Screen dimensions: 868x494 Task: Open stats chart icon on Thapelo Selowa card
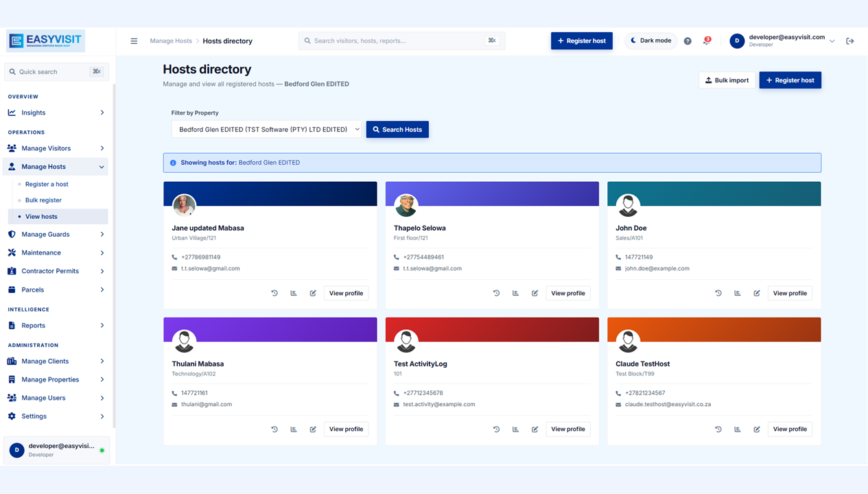click(516, 293)
